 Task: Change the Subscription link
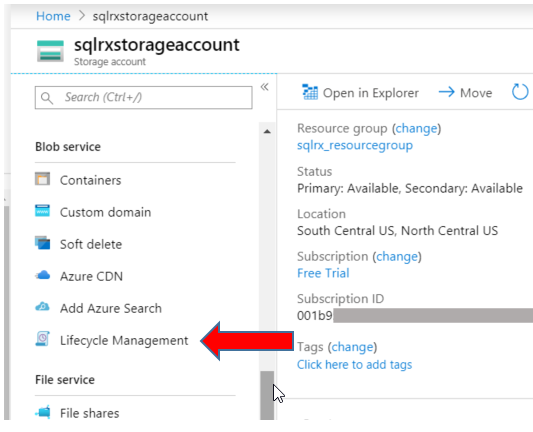tap(397, 256)
